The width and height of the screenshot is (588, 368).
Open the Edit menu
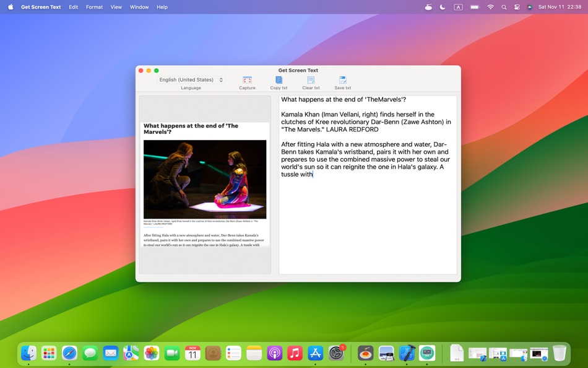point(74,7)
